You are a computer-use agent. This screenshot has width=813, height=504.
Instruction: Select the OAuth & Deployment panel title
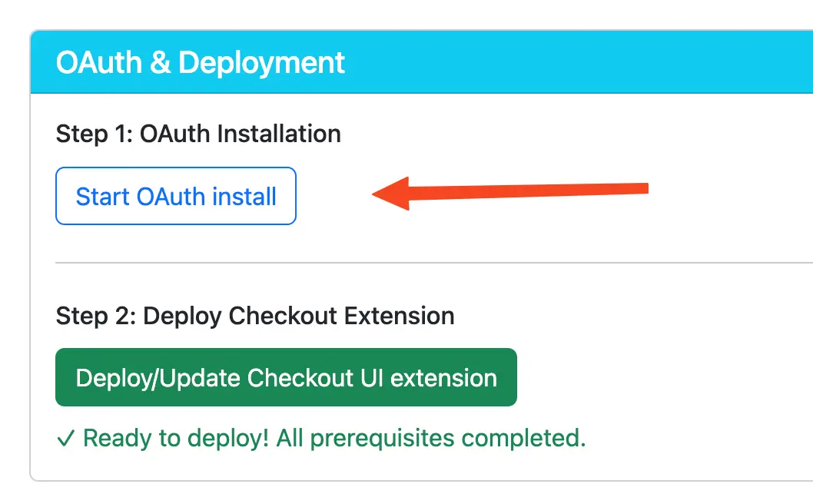[201, 62]
